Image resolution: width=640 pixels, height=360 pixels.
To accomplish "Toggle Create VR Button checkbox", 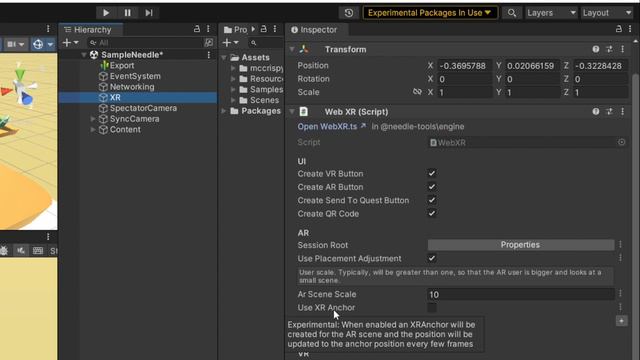I will (432, 173).
